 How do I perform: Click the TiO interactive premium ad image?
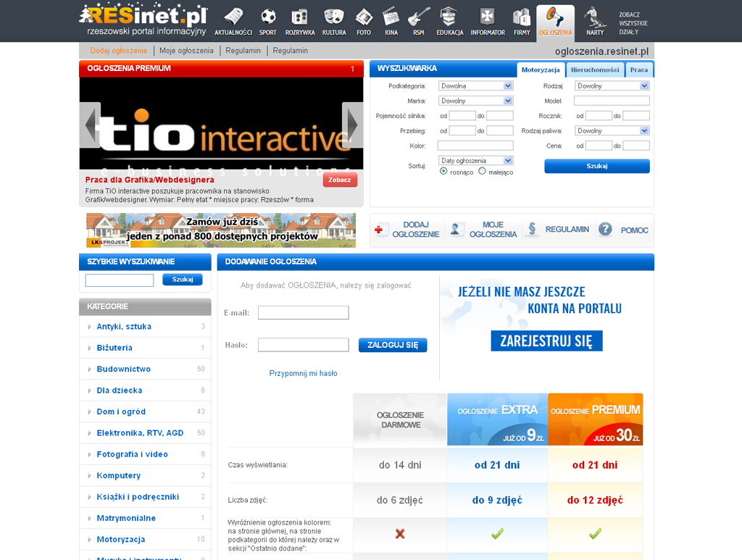click(x=222, y=123)
